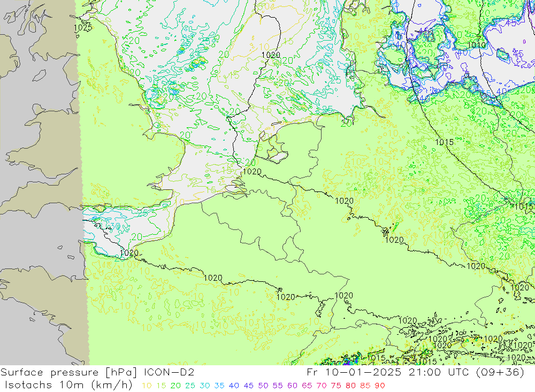
Task: Select the red 80 isotach legend value
Action: click(x=351, y=386)
